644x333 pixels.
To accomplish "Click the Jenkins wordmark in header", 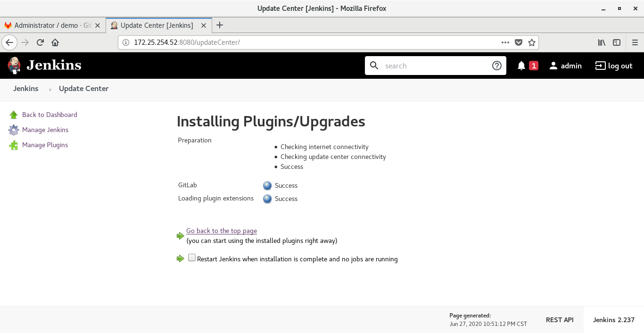I will (54, 65).
